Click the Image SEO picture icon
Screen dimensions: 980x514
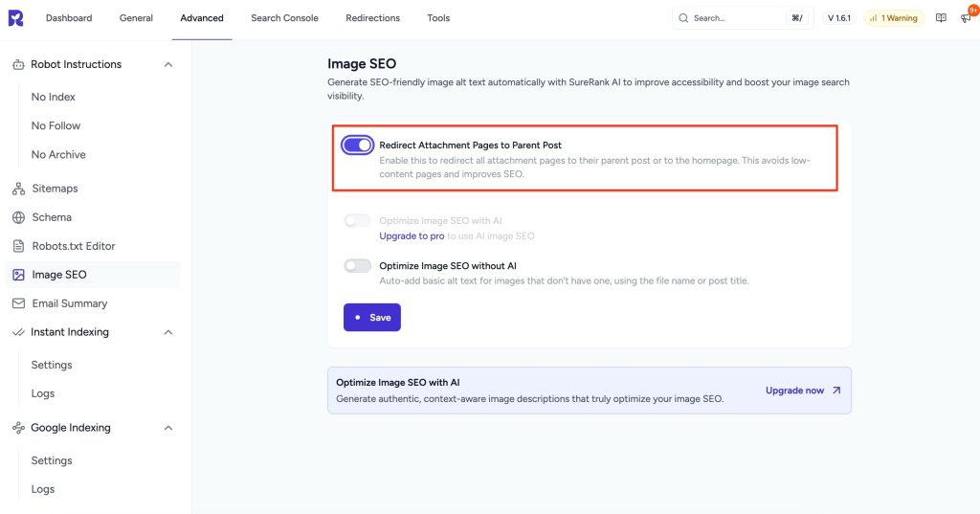[x=19, y=275]
